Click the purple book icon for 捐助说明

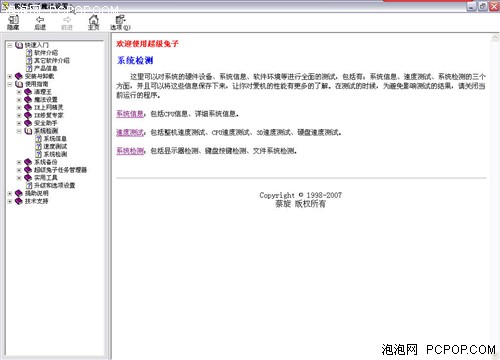19,193
